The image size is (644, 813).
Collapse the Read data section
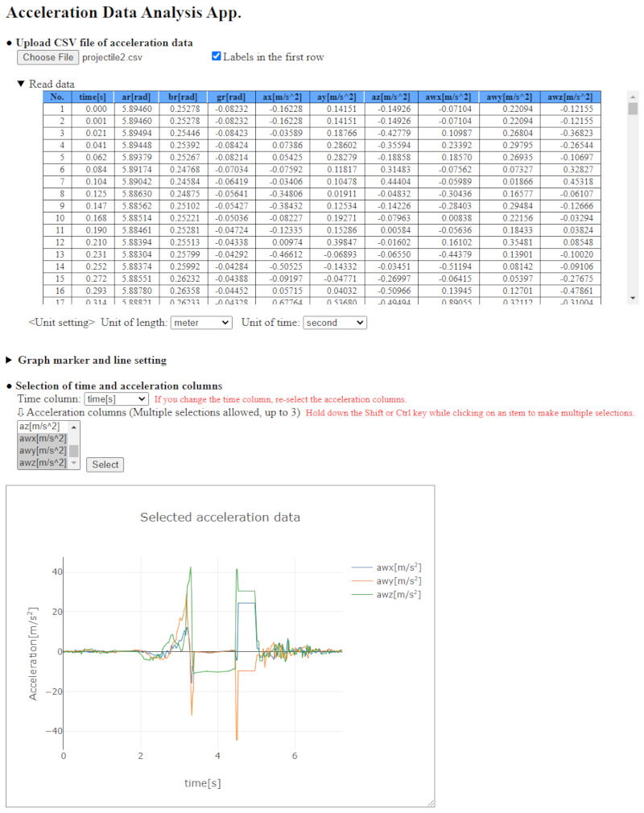pos(21,84)
